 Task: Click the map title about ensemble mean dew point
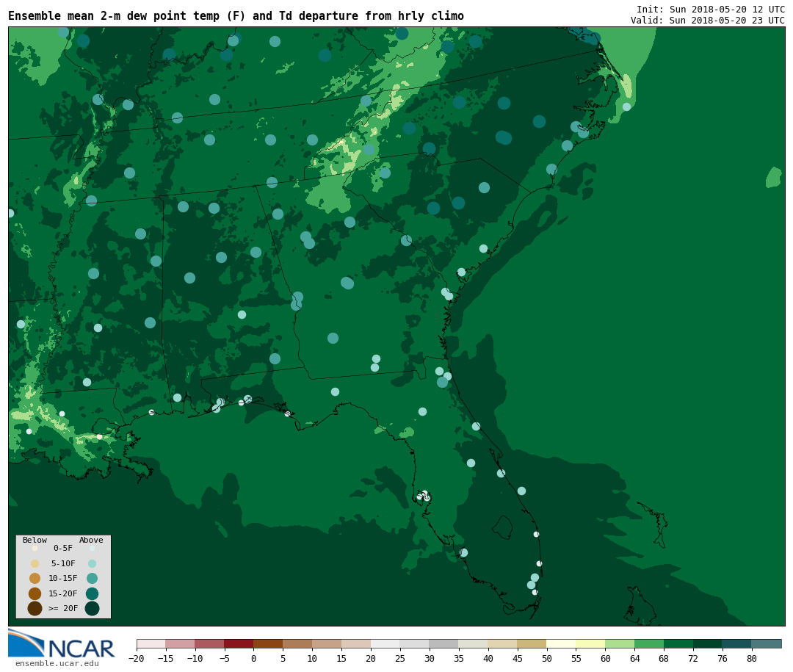click(236, 16)
